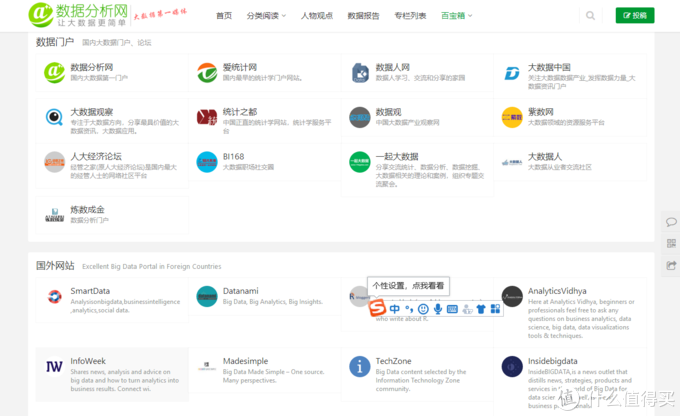Open the Sogou soft keyboard icon

[452, 309]
